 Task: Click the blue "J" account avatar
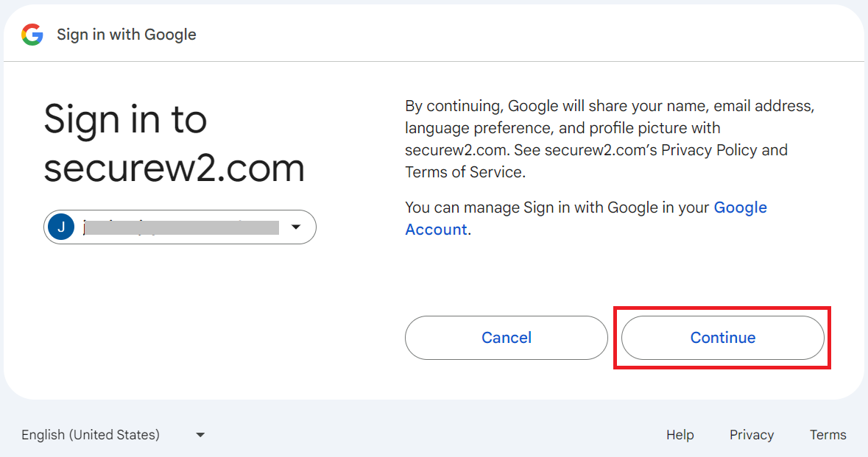click(60, 227)
